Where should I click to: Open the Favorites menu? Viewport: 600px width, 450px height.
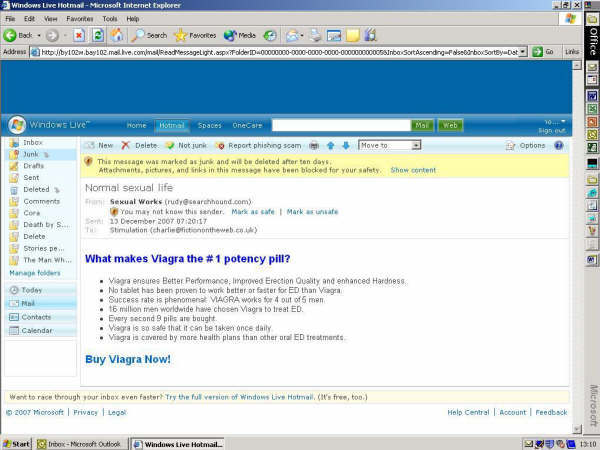coord(80,19)
